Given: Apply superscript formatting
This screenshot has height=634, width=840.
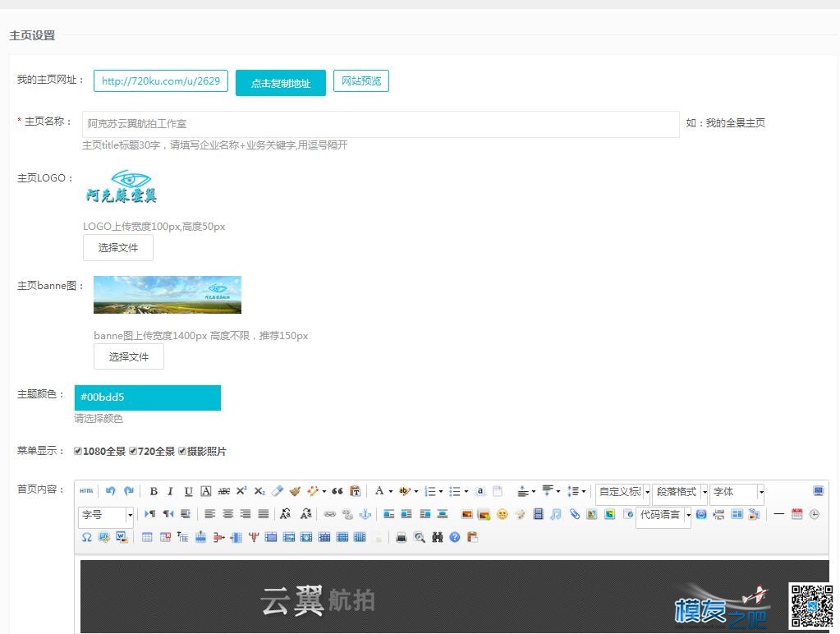Looking at the screenshot, I should click(x=241, y=491).
